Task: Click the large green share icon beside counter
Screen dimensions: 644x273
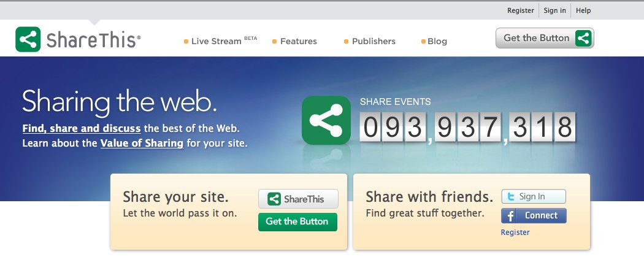Action: pyautogui.click(x=326, y=120)
